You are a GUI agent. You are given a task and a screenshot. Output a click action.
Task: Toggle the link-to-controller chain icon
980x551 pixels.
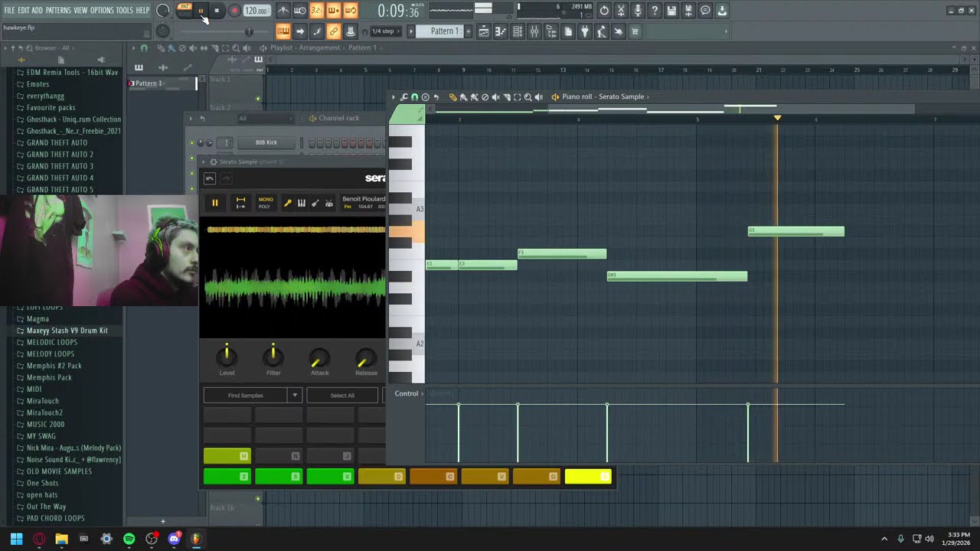pos(334,31)
